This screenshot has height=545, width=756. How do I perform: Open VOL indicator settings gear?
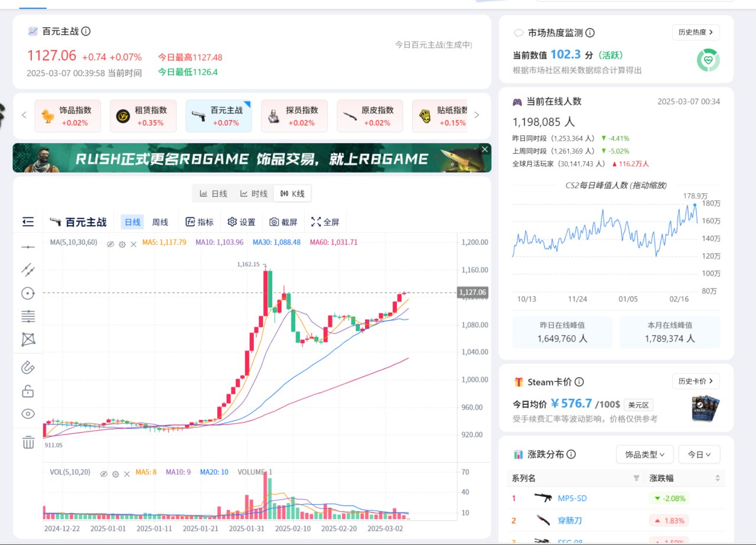116,474
